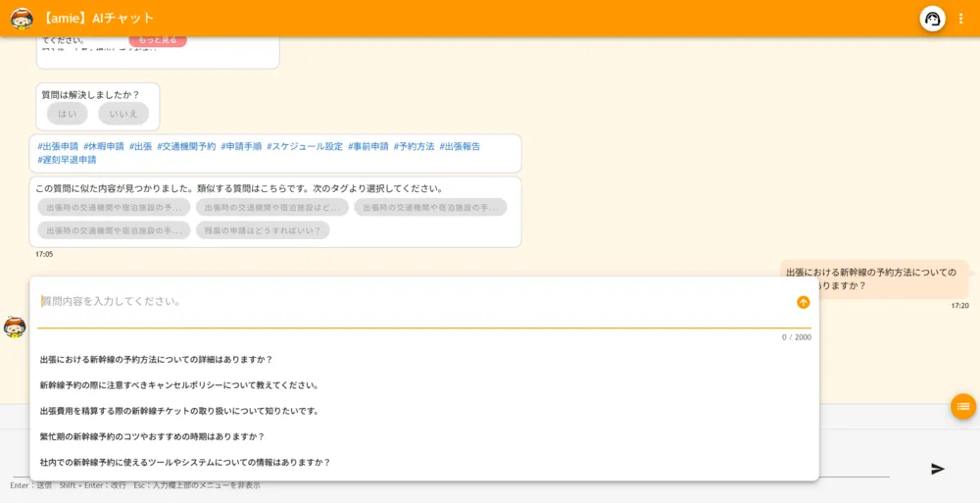980x503 pixels.
Task: Click the この質問に似た内容が見つかりました message text
Action: [239, 188]
